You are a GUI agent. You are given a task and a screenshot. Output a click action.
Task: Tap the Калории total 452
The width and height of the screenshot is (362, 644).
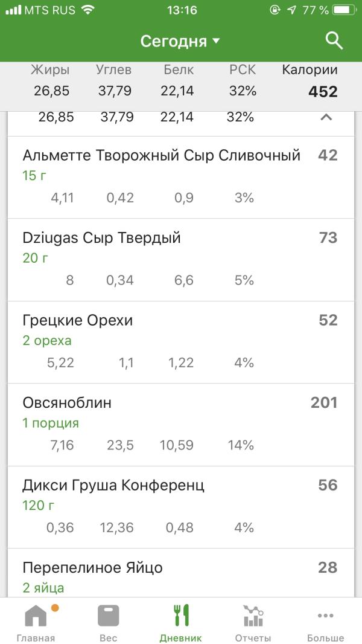323,92
